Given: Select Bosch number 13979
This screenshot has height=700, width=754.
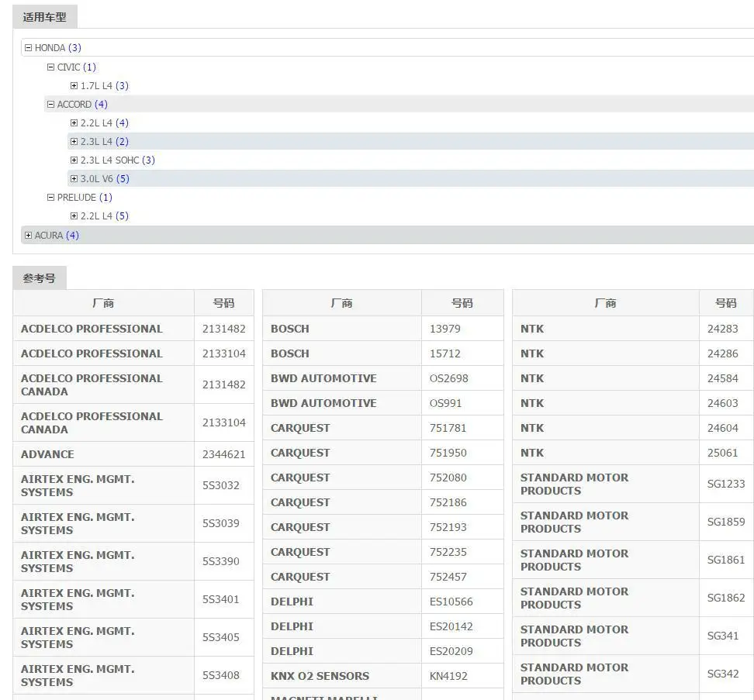Looking at the screenshot, I should pyautogui.click(x=444, y=329).
